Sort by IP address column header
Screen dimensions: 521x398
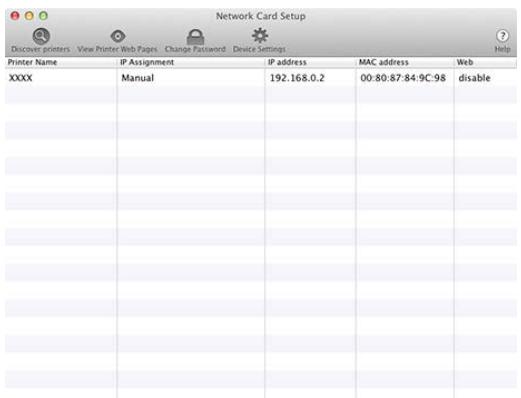click(310, 62)
